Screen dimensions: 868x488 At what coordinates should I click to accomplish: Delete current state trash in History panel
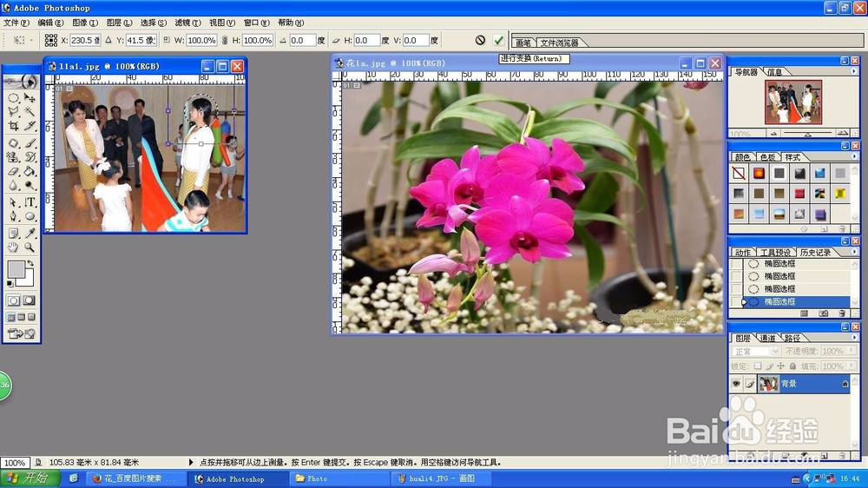(x=842, y=313)
